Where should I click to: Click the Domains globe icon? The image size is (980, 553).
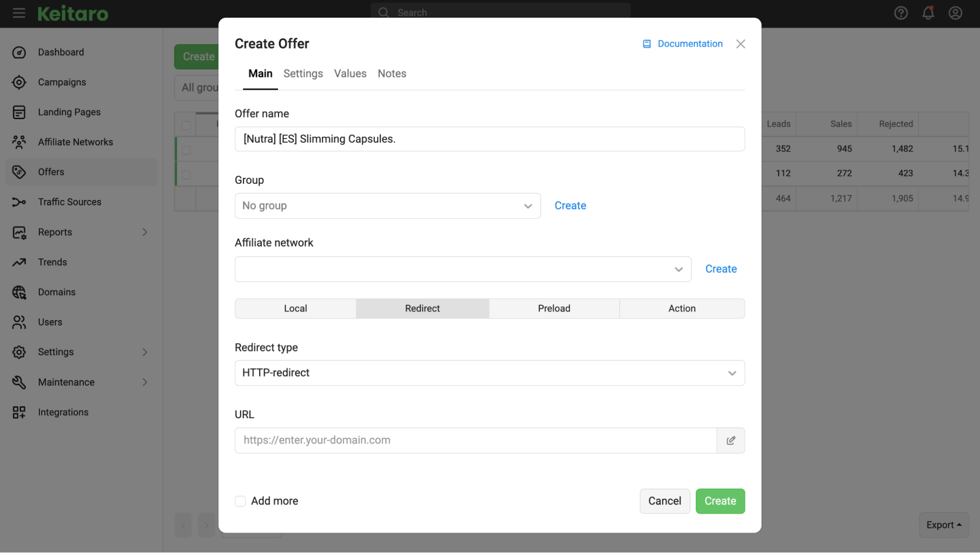click(x=19, y=292)
